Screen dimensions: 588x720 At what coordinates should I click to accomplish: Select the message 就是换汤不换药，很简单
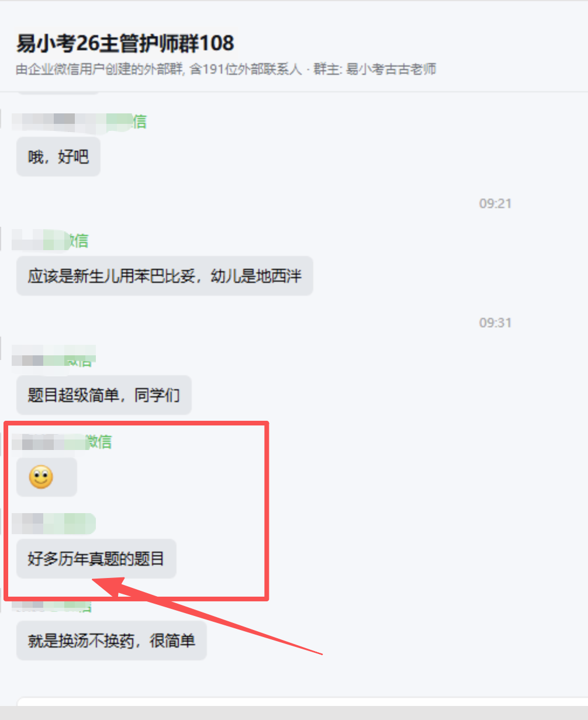111,641
